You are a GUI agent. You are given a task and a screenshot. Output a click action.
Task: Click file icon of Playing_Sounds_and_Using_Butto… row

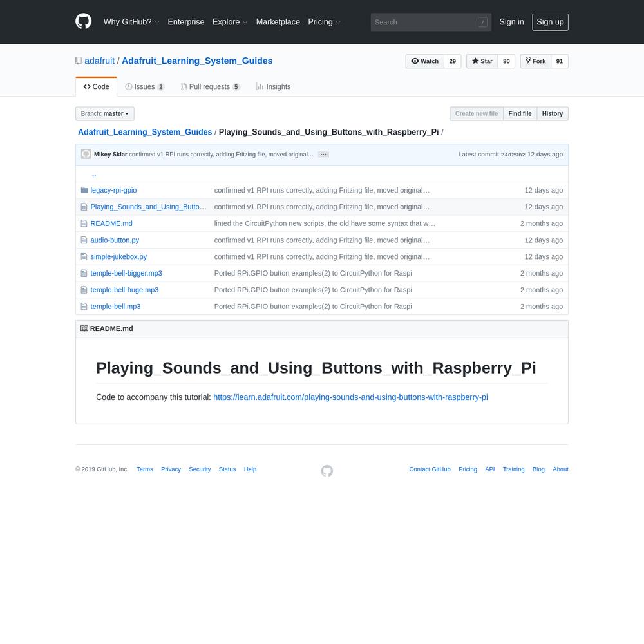click(x=84, y=207)
